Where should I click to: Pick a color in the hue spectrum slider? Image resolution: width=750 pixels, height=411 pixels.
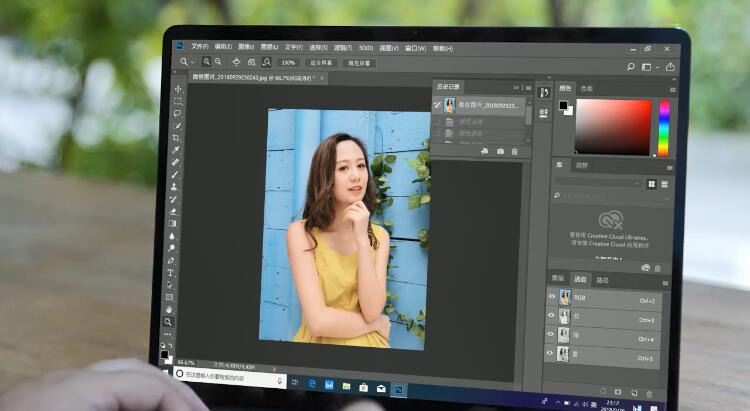tap(664, 128)
